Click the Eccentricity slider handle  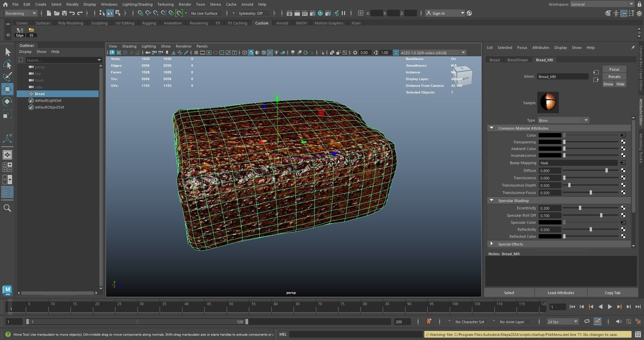[580, 208]
